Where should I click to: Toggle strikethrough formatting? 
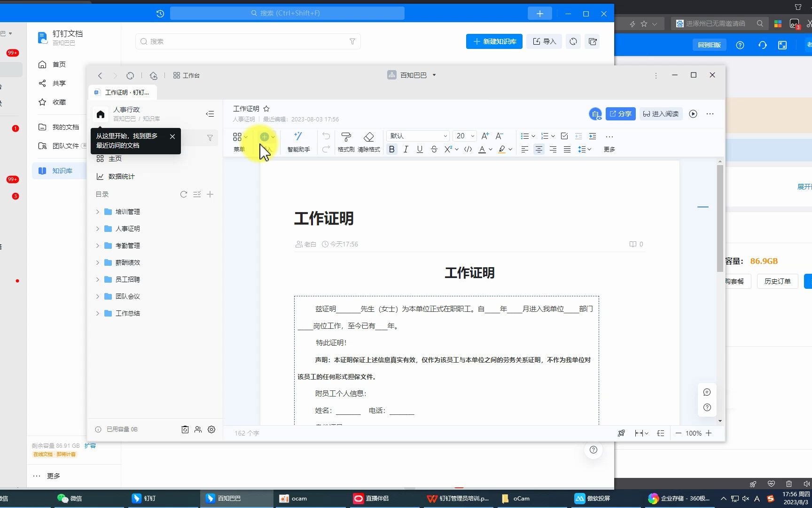pyautogui.click(x=434, y=149)
